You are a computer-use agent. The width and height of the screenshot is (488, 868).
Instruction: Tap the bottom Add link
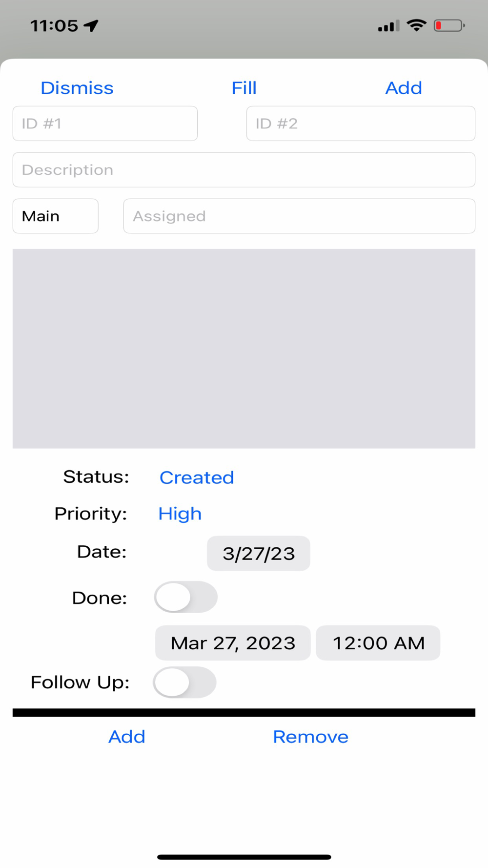point(127,737)
